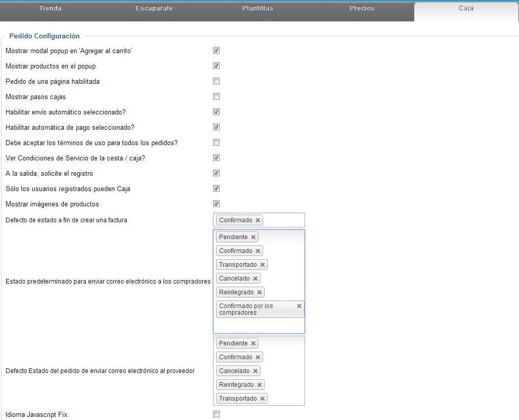Enable 'Idioma Javascript Fix' checkbox
The height and width of the screenshot is (420, 519).
click(216, 414)
